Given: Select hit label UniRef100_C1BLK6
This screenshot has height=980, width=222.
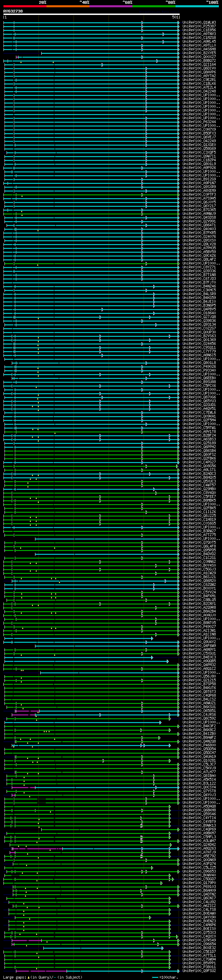Looking at the screenshot, I should point(199,83).
